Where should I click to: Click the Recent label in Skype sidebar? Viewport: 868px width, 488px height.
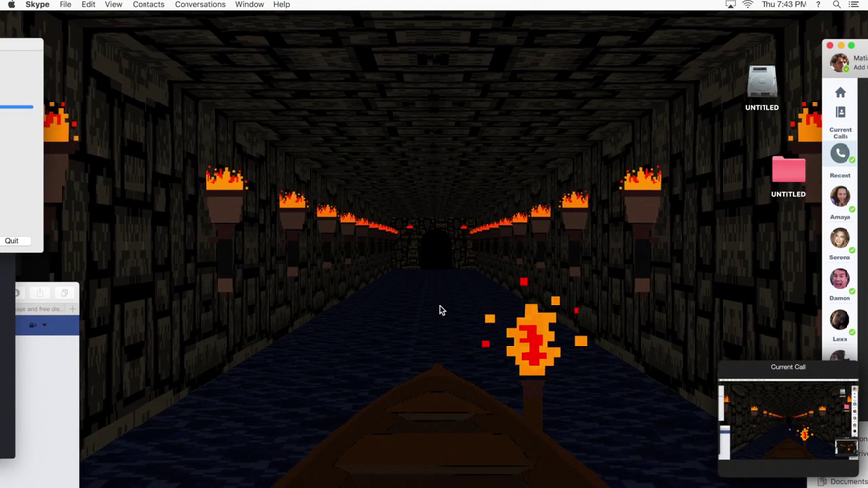coord(840,175)
